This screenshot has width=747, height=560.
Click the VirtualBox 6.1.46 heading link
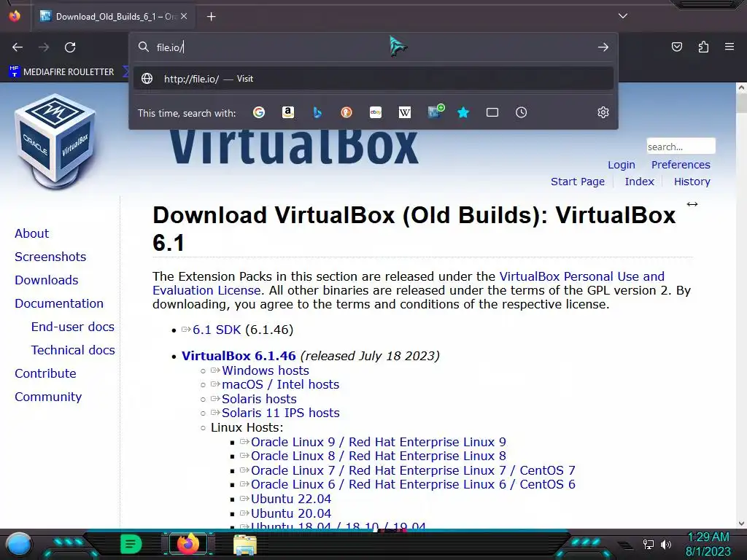click(x=239, y=356)
